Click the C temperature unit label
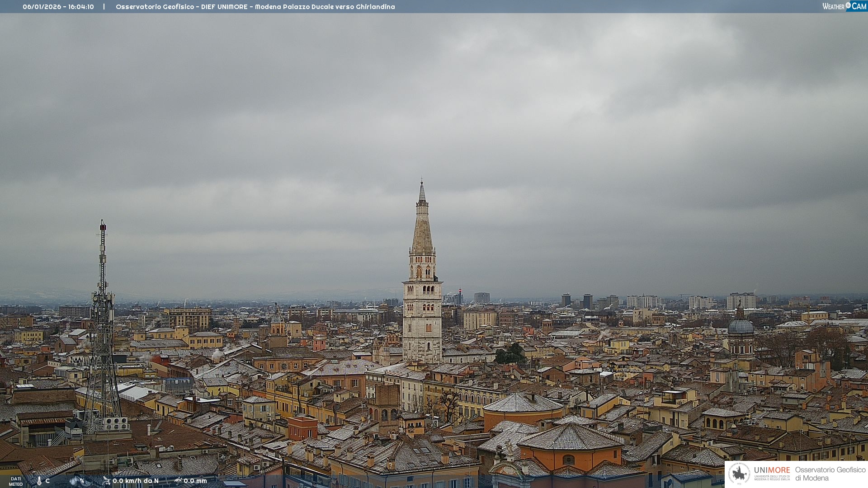868x488 pixels. pos(47,481)
